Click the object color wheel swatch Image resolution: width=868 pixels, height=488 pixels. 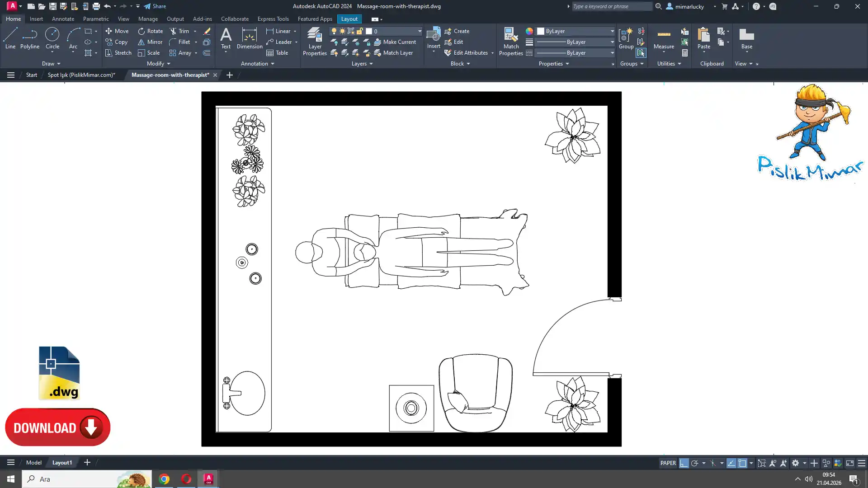tap(529, 31)
